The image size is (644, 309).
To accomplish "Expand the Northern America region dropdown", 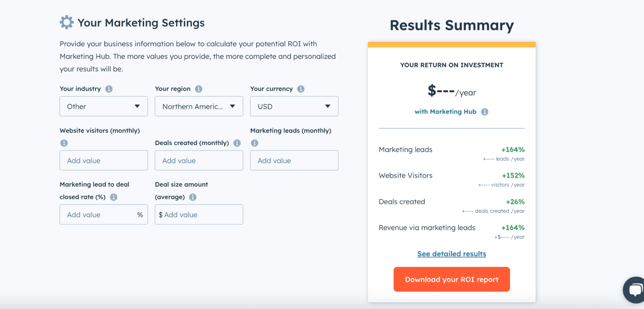I will pyautogui.click(x=198, y=106).
